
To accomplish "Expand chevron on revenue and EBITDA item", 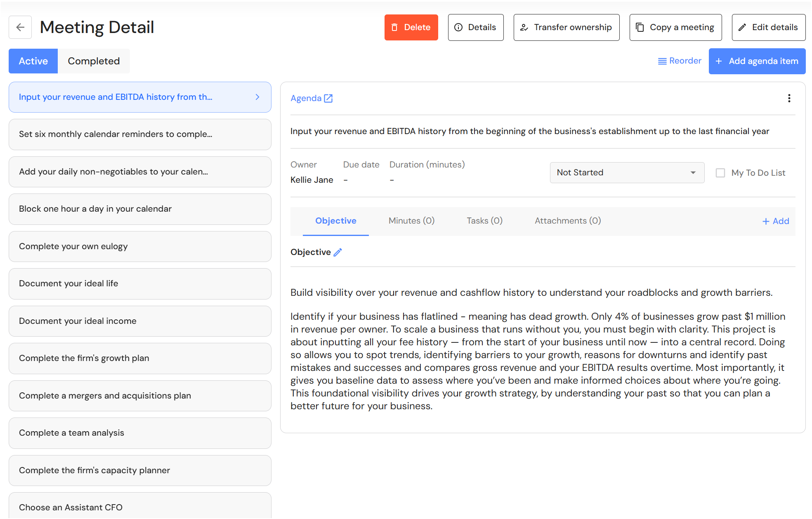I will [x=257, y=97].
